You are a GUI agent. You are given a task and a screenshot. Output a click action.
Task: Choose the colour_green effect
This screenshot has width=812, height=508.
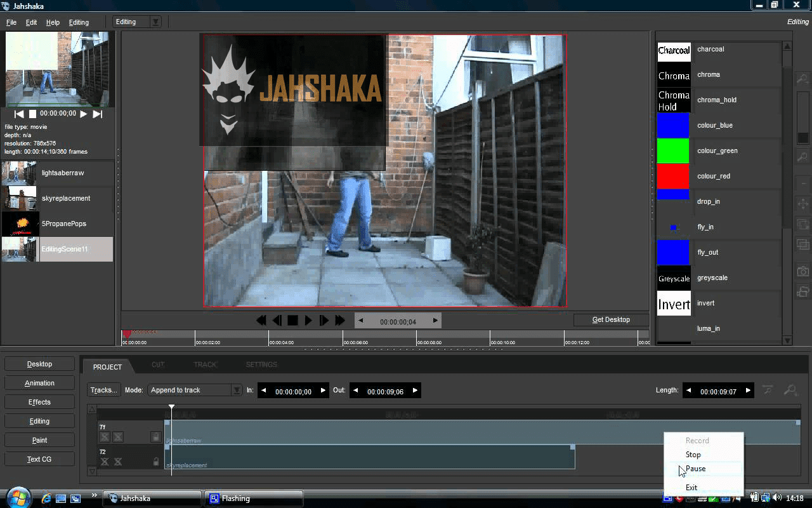[x=719, y=151]
